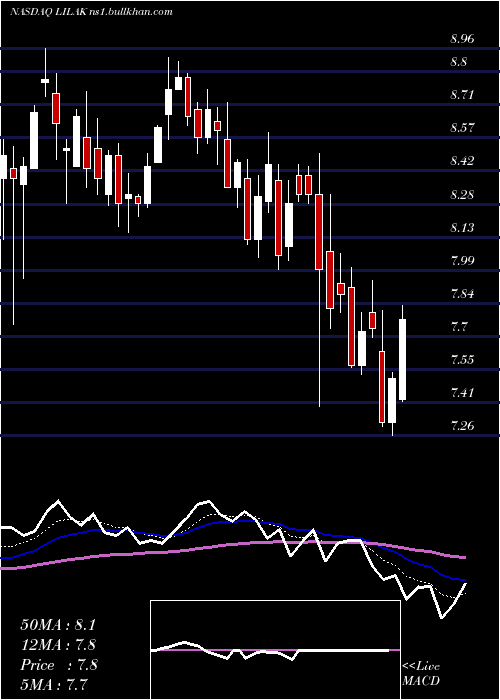Click the 8.8 price axis label
Image resolution: width=500 pixels, height=700 pixels.
[458, 62]
